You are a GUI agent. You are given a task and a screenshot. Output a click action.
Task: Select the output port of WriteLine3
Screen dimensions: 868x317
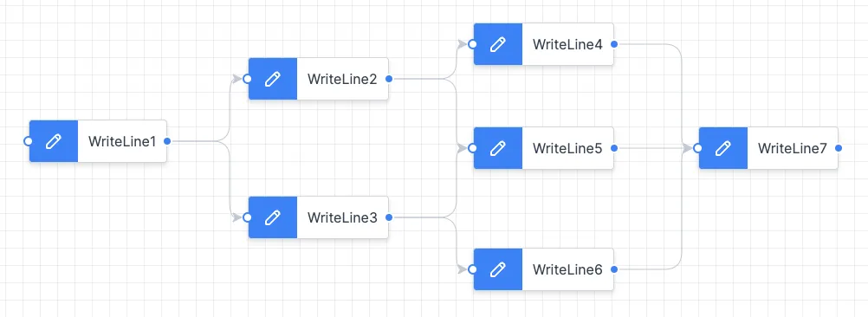tap(389, 217)
